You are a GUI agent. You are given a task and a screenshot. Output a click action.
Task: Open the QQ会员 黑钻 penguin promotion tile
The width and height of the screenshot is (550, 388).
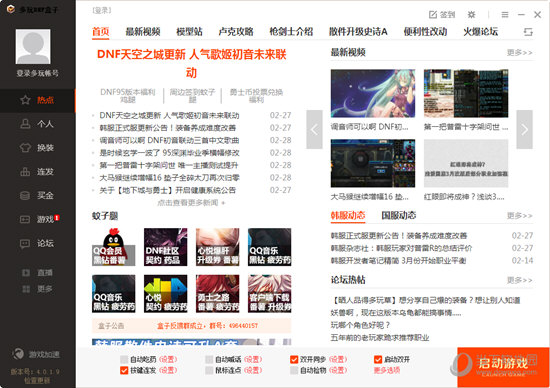114,247
